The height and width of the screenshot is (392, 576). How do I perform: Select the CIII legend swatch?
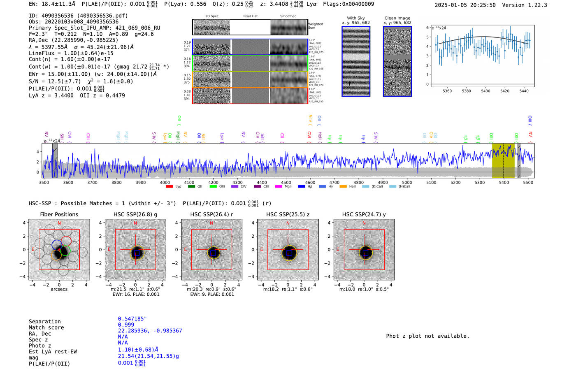click(x=258, y=187)
